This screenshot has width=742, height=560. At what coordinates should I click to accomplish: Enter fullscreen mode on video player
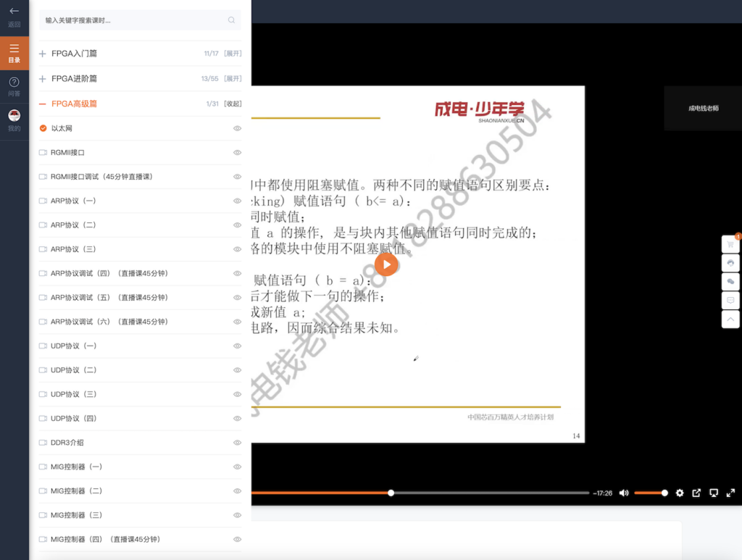click(730, 493)
